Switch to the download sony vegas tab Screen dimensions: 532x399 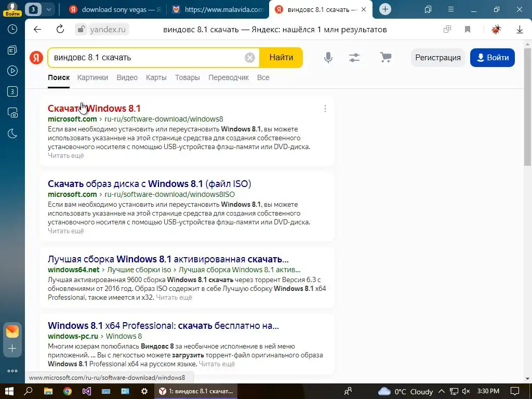pos(116,9)
